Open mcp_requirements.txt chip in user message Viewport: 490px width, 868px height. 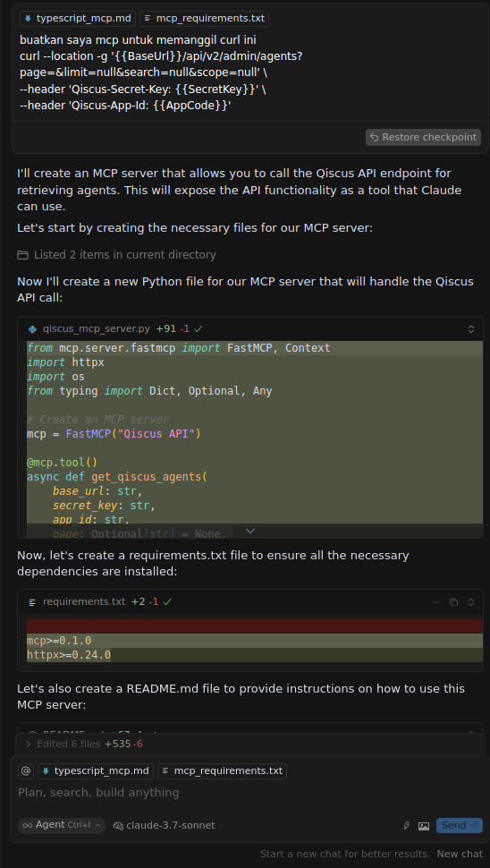click(x=204, y=18)
